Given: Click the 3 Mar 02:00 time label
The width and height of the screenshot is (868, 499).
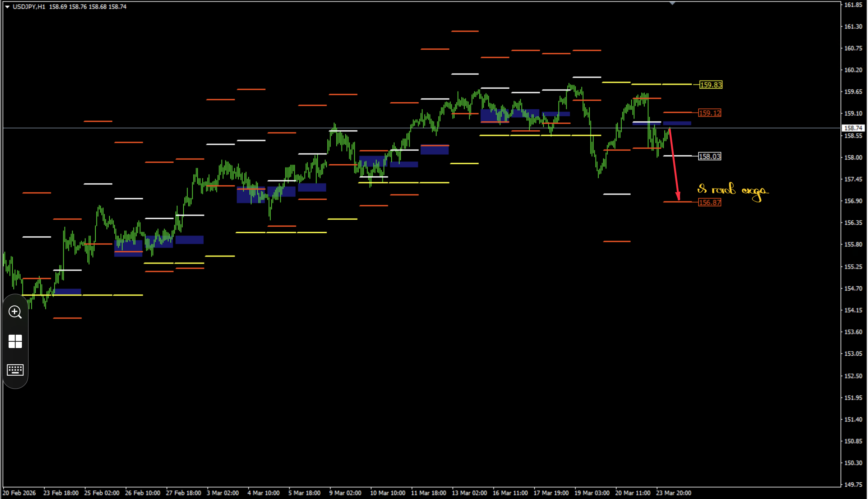Looking at the screenshot, I should point(223,493).
